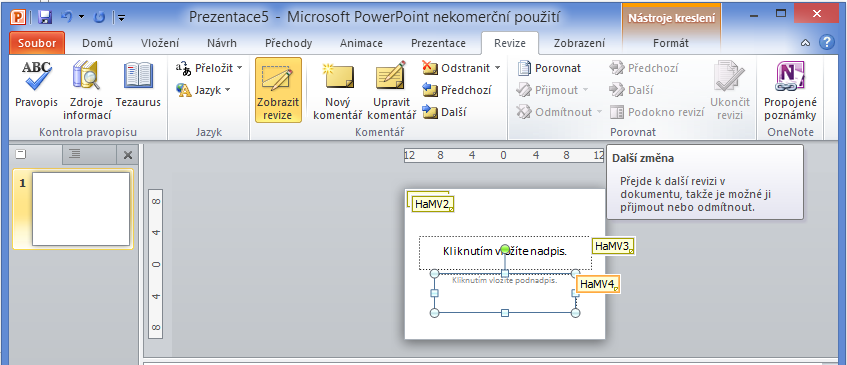Expand the Undo history dropdown
This screenshot has width=847, height=365.
(x=82, y=17)
